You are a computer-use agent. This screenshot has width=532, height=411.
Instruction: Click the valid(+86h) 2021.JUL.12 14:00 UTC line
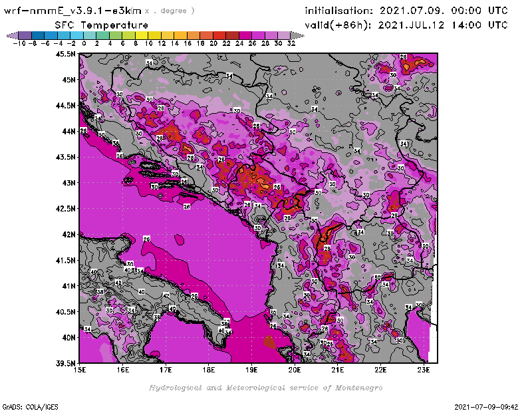tap(406, 25)
